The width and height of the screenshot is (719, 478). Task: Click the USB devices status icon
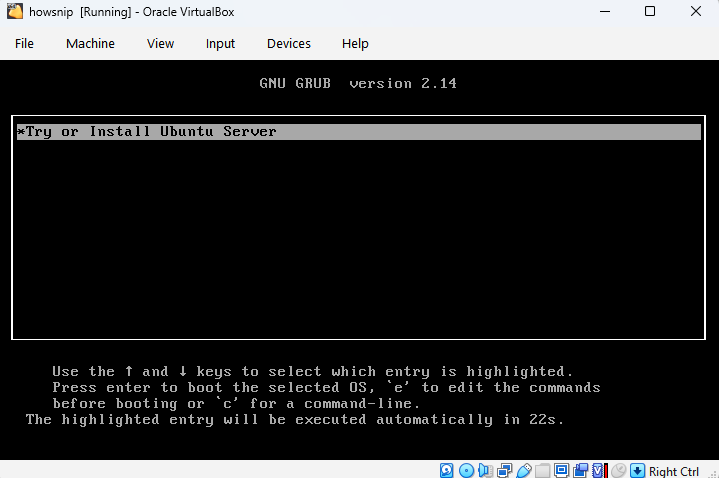524,471
